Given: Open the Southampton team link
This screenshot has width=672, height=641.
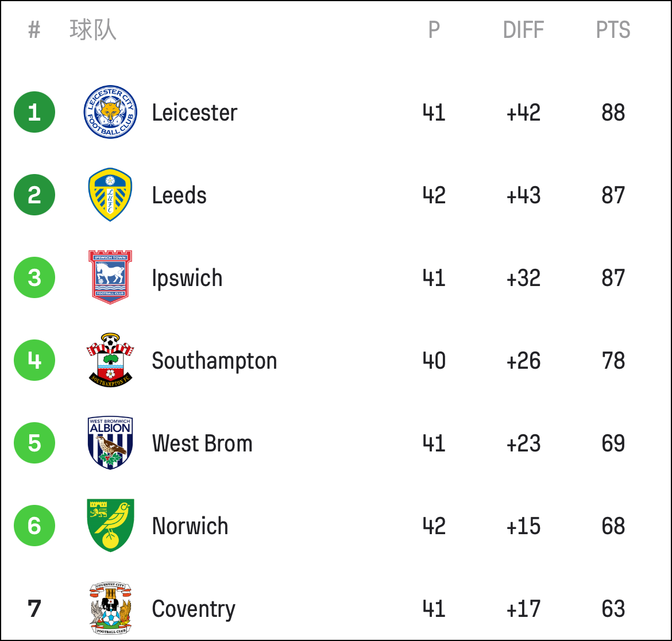Looking at the screenshot, I should [x=214, y=361].
